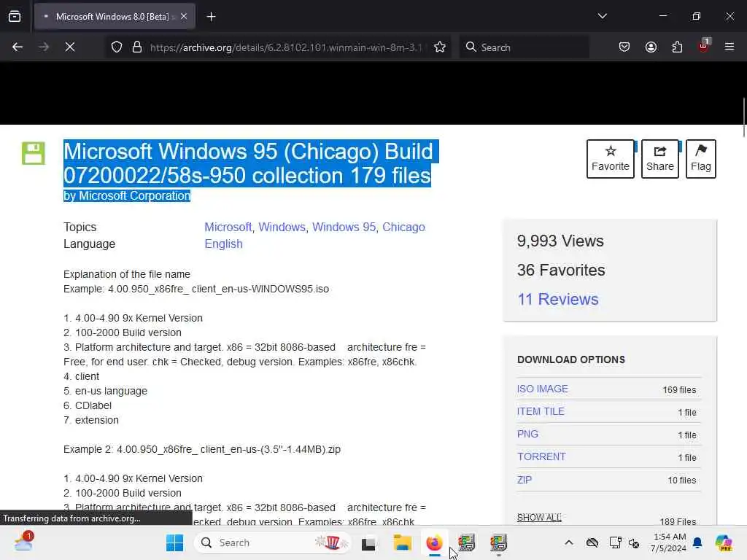Click the OneDrive cloud tray icon

pyautogui.click(x=592, y=542)
